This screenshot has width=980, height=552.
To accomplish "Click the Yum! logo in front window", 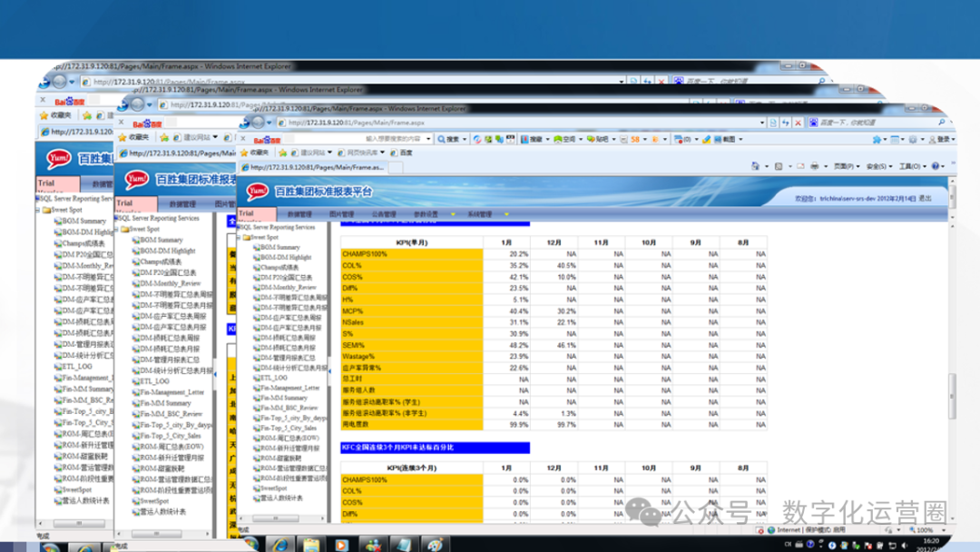I will coord(257,192).
